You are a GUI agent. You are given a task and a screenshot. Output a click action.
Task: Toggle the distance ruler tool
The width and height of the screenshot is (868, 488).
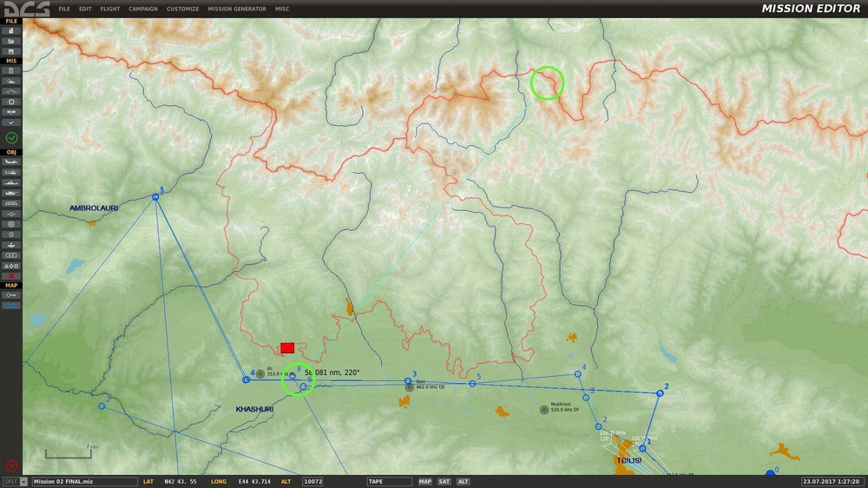click(11, 306)
